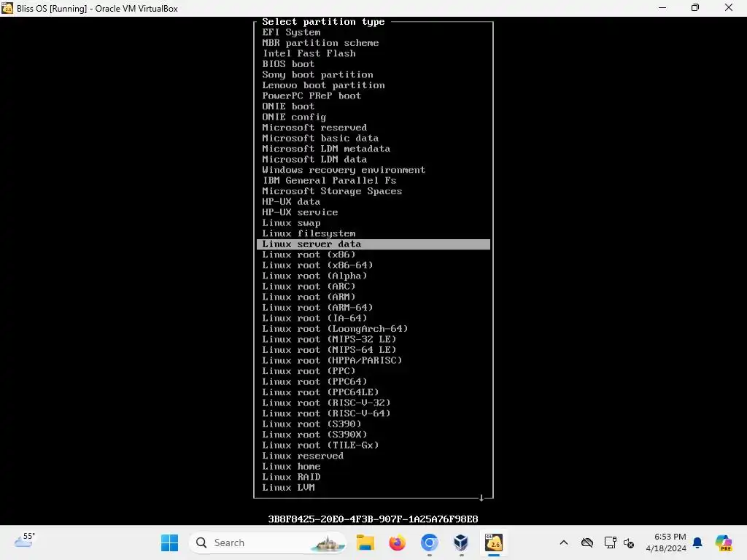Image resolution: width=747 pixels, height=560 pixels.
Task: Choose ONIE config entry
Action: coord(294,117)
